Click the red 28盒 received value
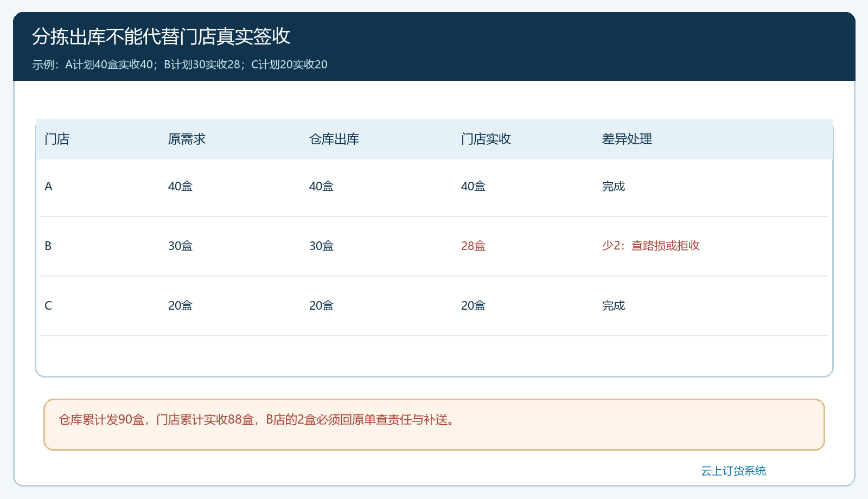This screenshot has height=499, width=868. coord(473,246)
